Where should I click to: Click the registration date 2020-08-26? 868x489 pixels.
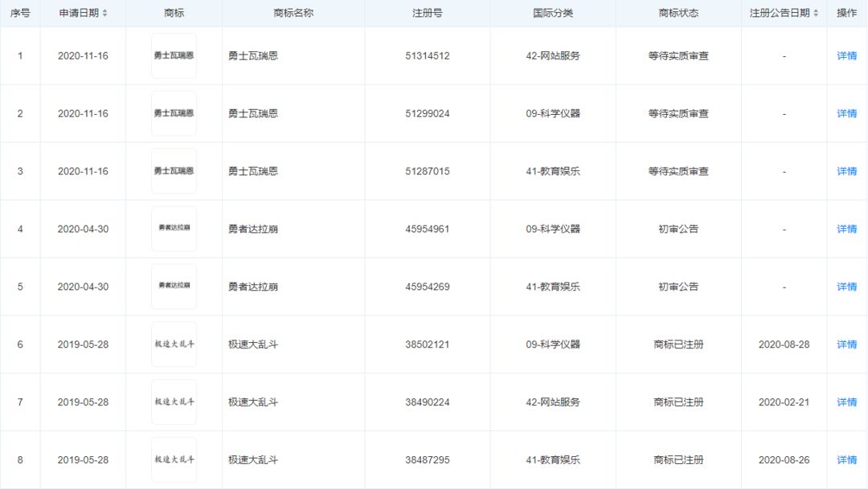coord(784,459)
